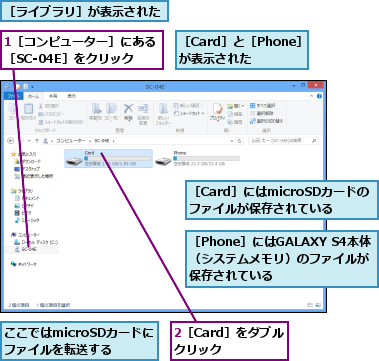Select コンピューター in the navigation pane

coord(25,235)
